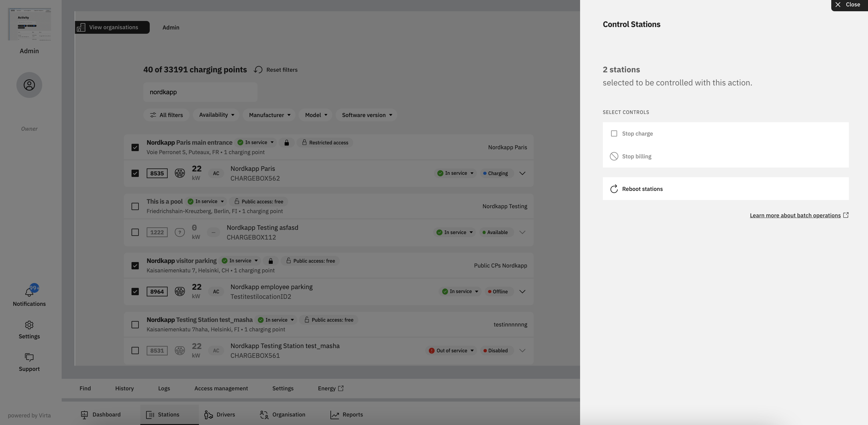The height and width of the screenshot is (425, 868).
Task: Uncheck Nordkapp Paris main entrance checkbox
Action: pyautogui.click(x=135, y=147)
